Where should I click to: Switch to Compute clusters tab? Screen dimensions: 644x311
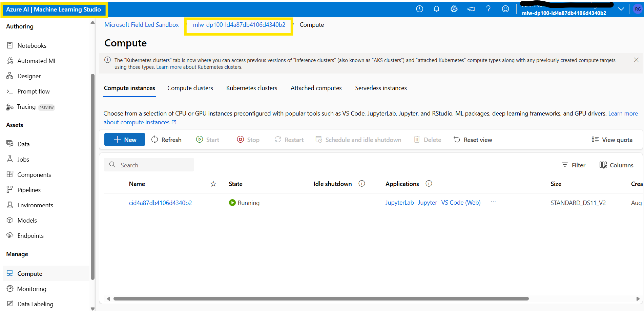(190, 88)
